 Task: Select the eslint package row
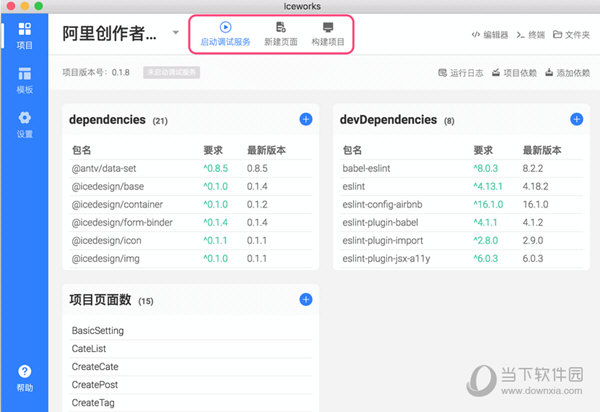pyautogui.click(x=462, y=186)
